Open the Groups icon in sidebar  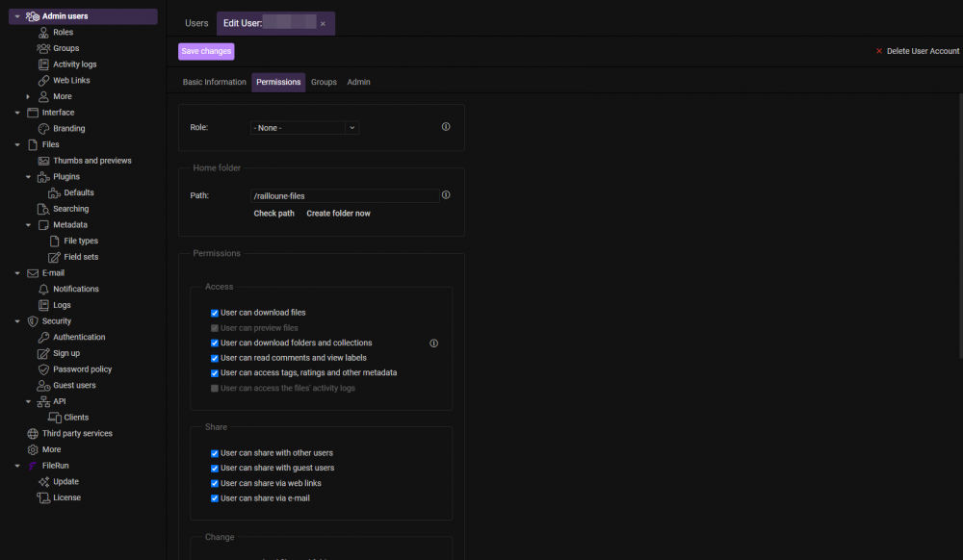[43, 48]
